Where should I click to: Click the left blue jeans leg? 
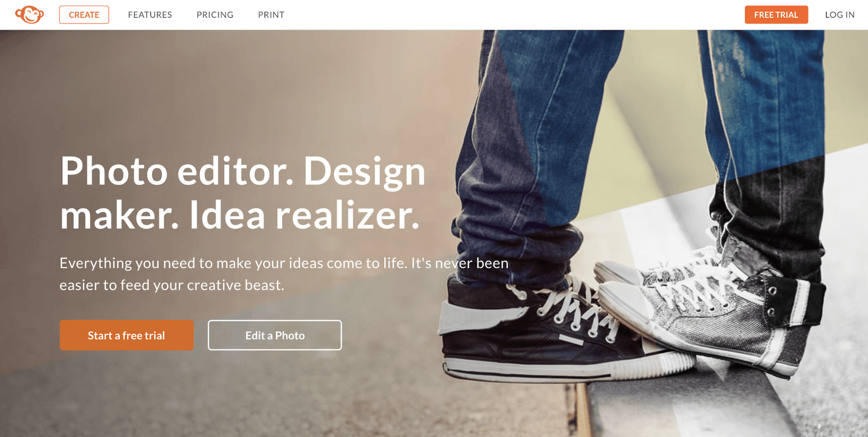pyautogui.click(x=538, y=143)
